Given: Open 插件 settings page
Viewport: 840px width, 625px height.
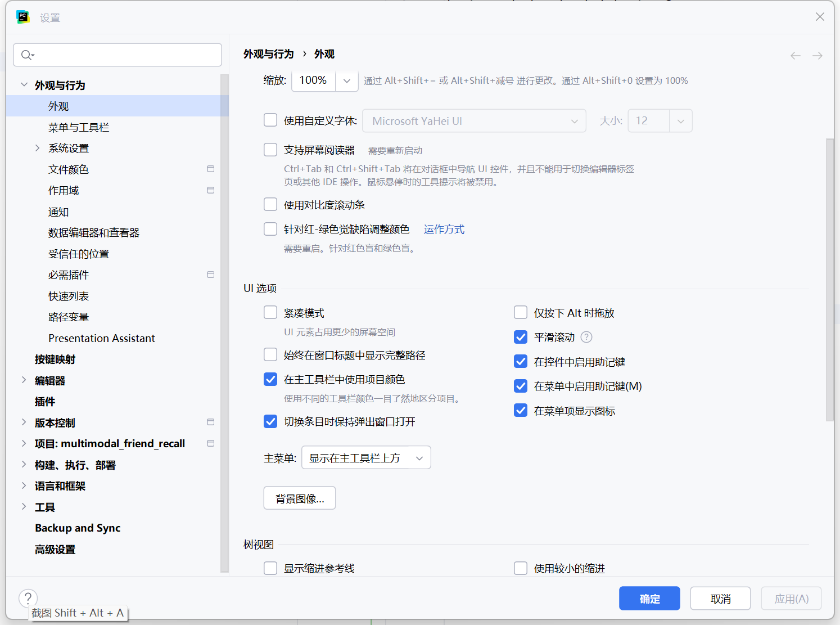Looking at the screenshot, I should (45, 401).
